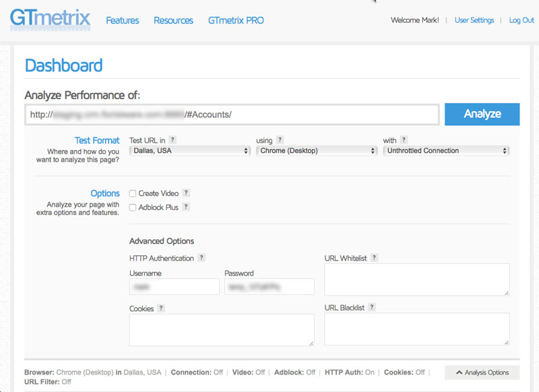Click help icon beside Adblock Plus
The height and width of the screenshot is (392, 539).
pos(186,207)
